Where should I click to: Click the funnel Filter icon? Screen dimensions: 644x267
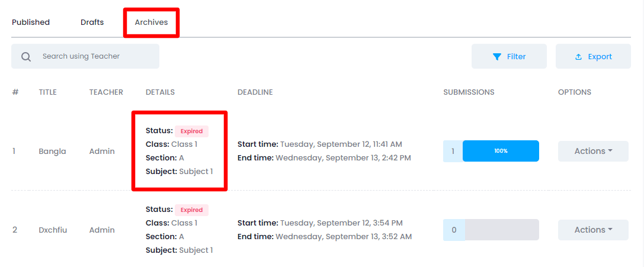(497, 57)
